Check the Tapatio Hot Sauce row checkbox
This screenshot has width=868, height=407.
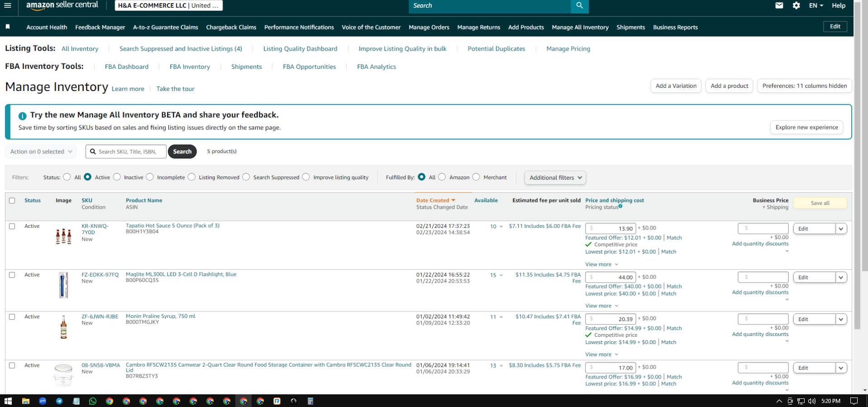tap(12, 226)
